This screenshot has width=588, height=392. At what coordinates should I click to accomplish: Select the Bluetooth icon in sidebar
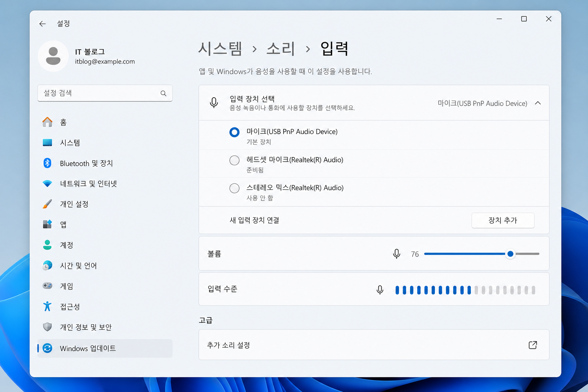click(47, 163)
